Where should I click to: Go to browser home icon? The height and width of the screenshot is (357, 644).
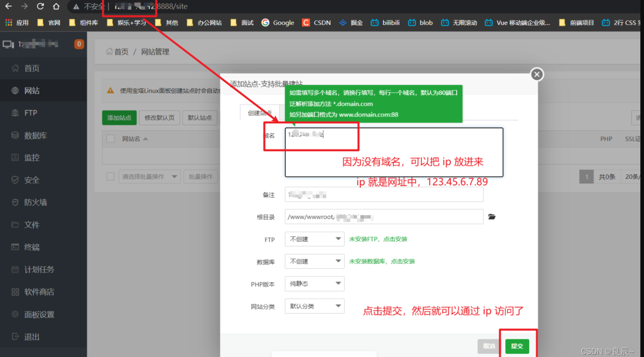pyautogui.click(x=56, y=6)
